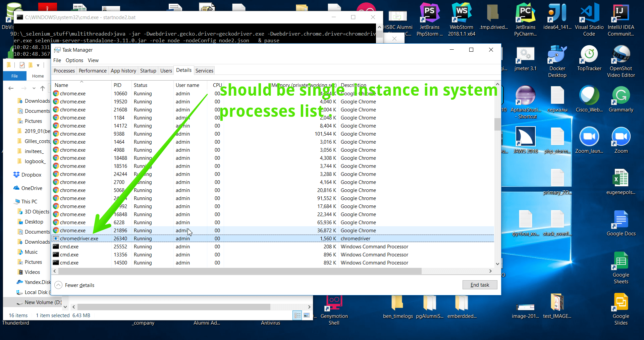644x340 pixels.
Task: Open recent locations dropdown beside forward arrow
Action: pyautogui.click(x=34, y=88)
